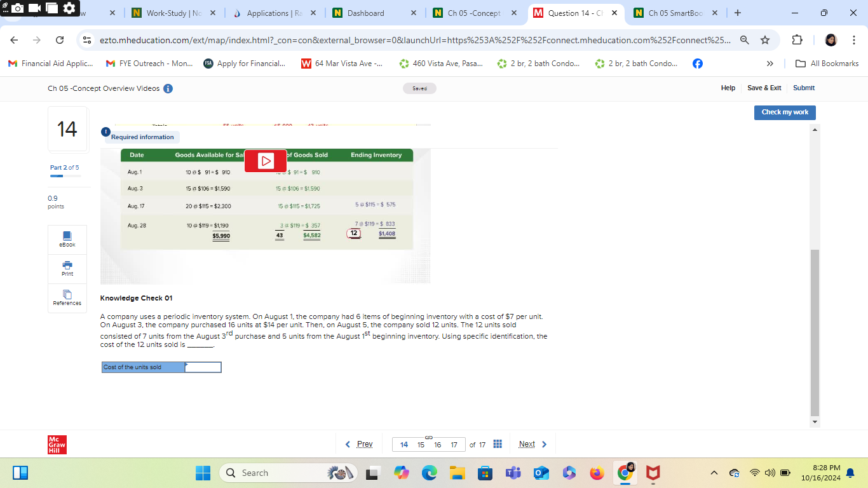868x488 pixels.
Task: Open the References panel
Action: coord(67,298)
